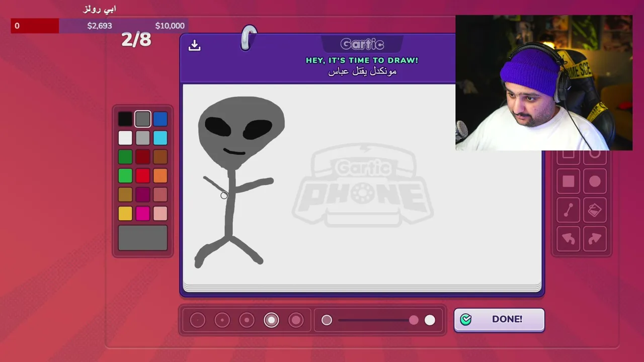Choose the pale pink color swatch
The width and height of the screenshot is (644, 362).
tap(160, 214)
